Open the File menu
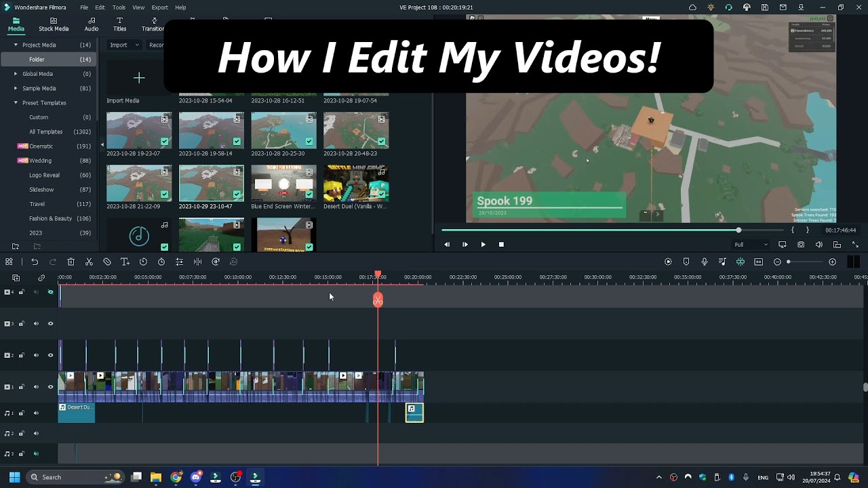The height and width of the screenshot is (488, 868). click(x=84, y=7)
